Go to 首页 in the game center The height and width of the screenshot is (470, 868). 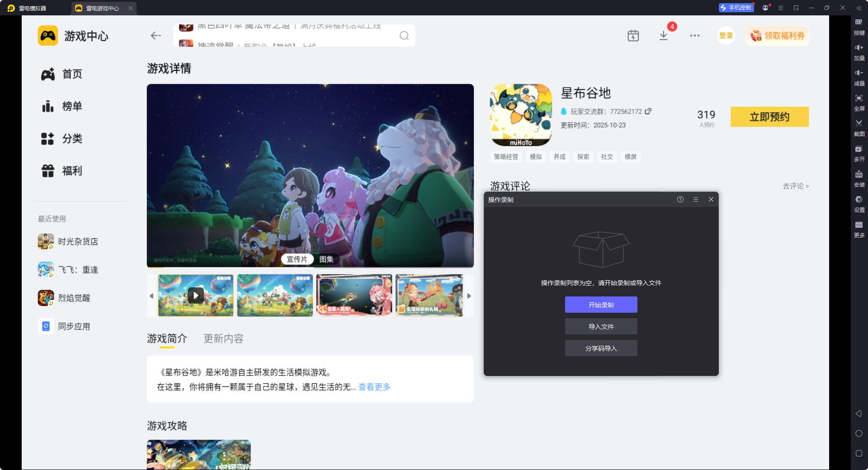61,74
